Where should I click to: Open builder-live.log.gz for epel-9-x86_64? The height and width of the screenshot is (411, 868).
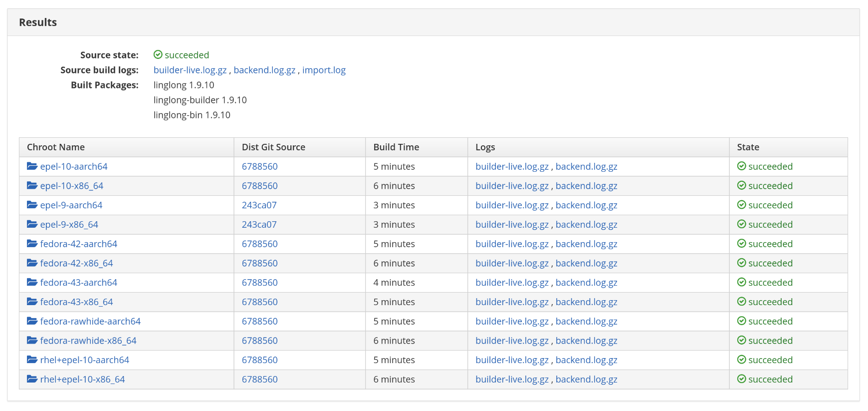[512, 224]
